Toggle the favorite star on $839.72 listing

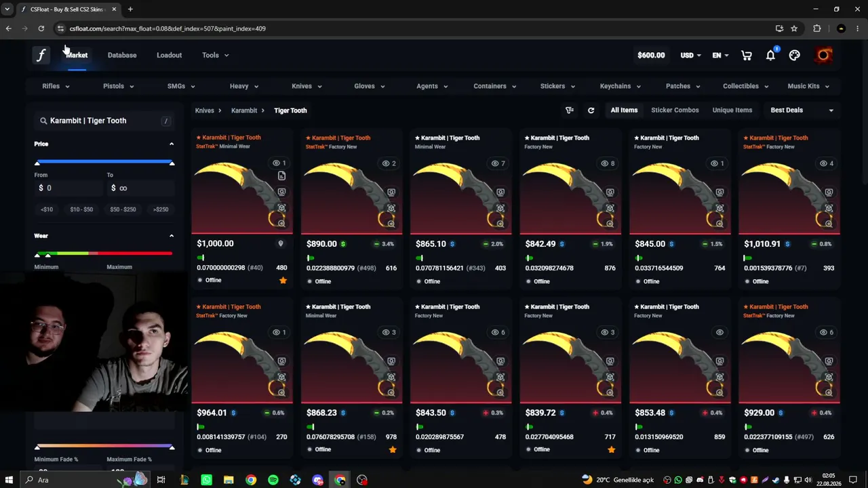[x=612, y=449]
